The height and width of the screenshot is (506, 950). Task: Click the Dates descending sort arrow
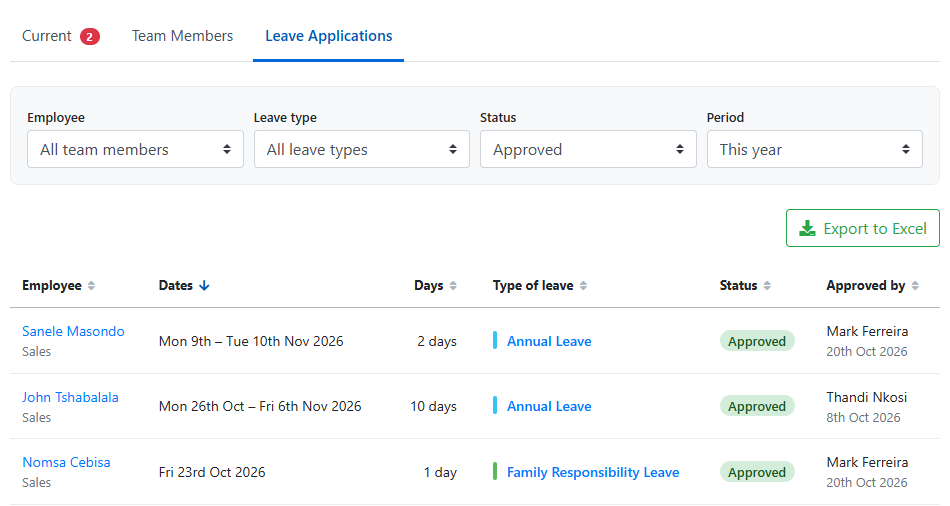(x=204, y=285)
